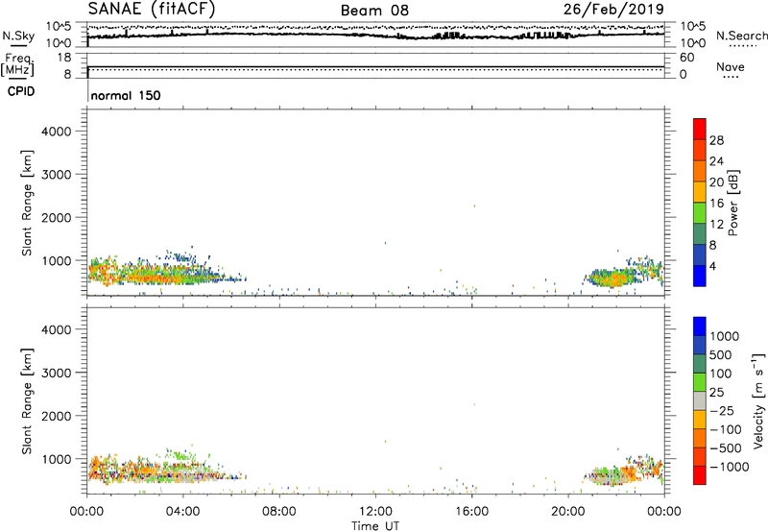Click the 08:00 time tick label
This screenshot has width=768, height=532.
(x=279, y=512)
